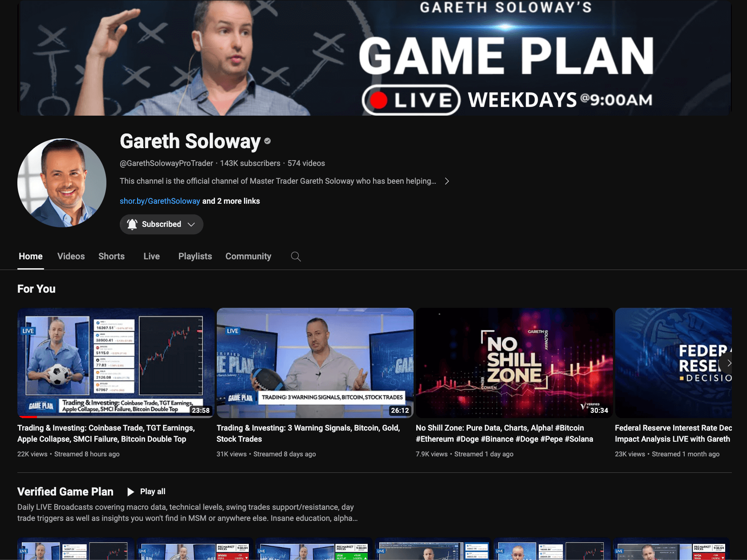Go to the Playlists tab
747x560 pixels.
(195, 256)
